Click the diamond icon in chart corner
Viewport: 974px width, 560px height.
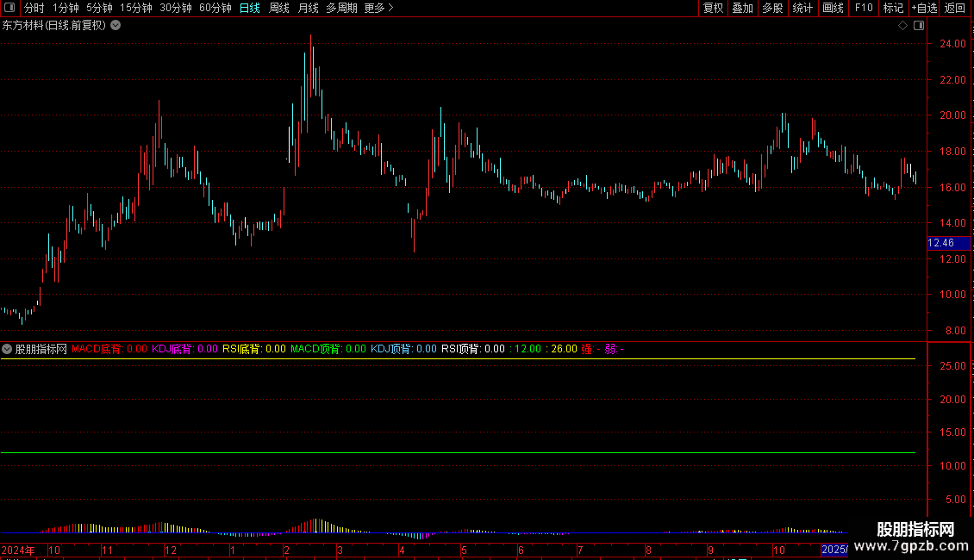pyautogui.click(x=903, y=26)
